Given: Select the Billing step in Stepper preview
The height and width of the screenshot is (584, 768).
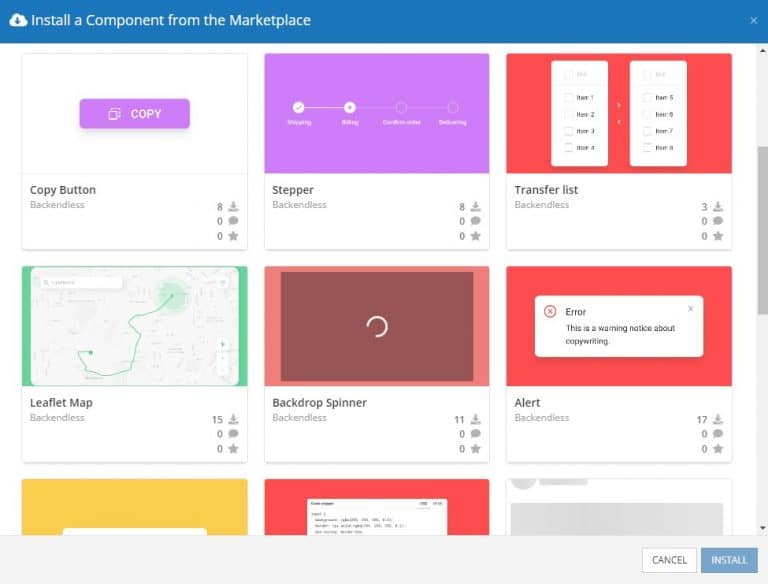Looking at the screenshot, I should point(350,107).
